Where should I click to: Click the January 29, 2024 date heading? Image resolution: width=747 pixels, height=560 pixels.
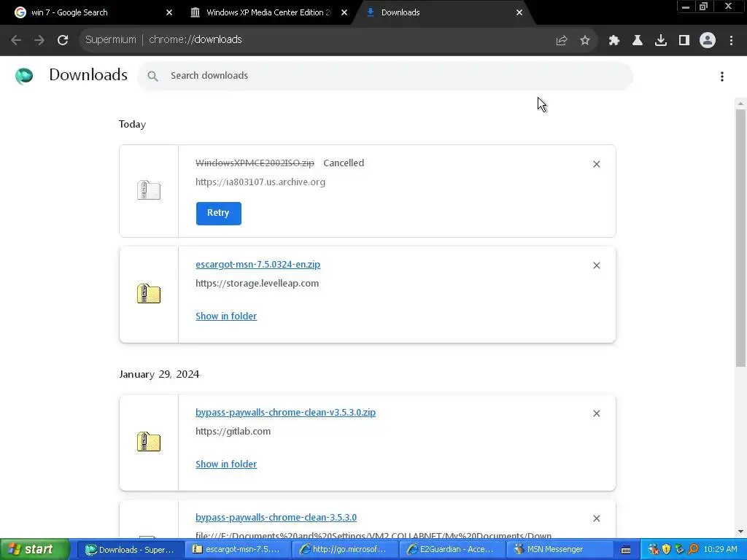pyautogui.click(x=159, y=374)
